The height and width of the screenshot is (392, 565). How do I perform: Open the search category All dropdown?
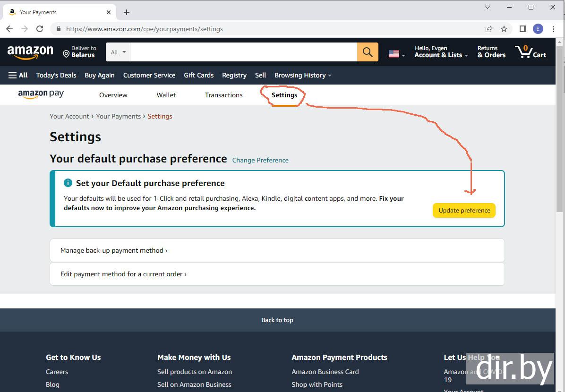tap(118, 52)
